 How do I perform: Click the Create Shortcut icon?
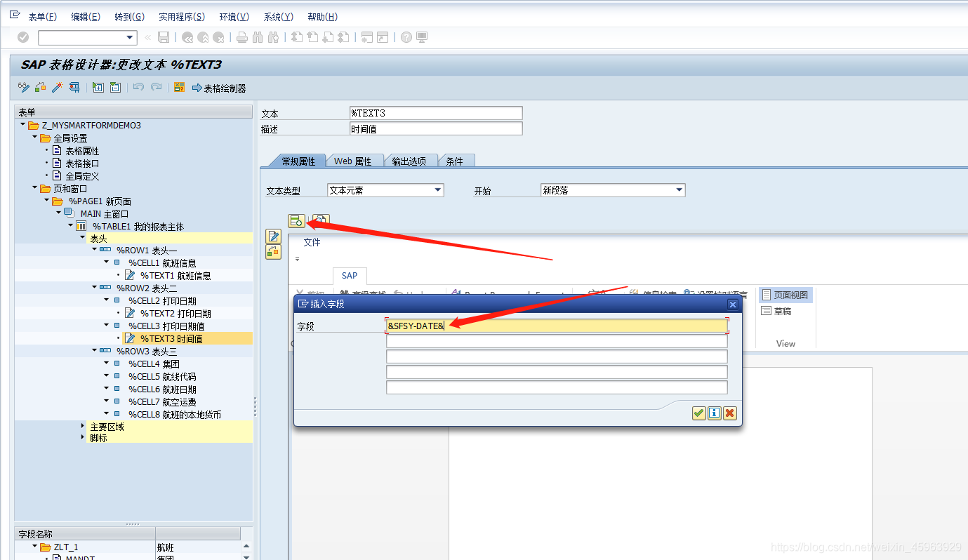pos(383,38)
